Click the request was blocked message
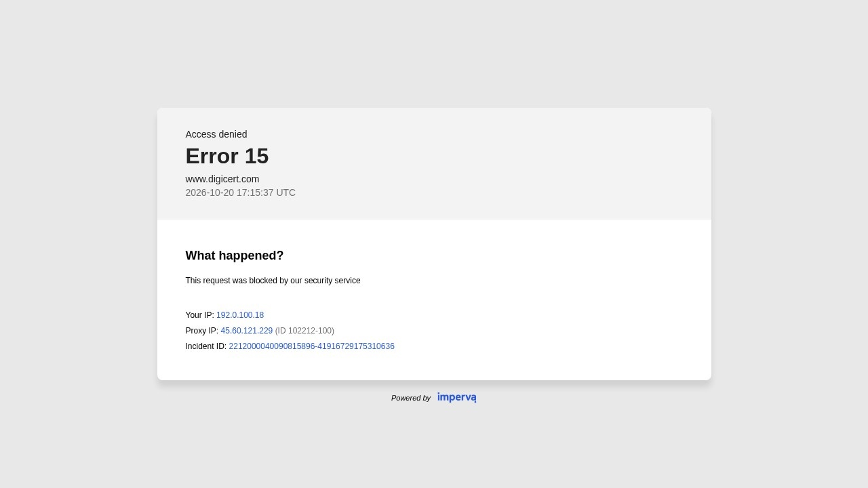Viewport: 868px width, 488px height. coord(273,281)
